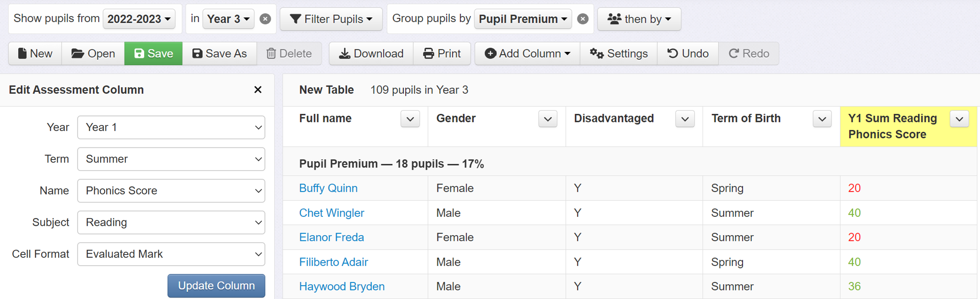Click Save As in toolbar
The width and height of the screenshot is (980, 299).
[x=220, y=54]
